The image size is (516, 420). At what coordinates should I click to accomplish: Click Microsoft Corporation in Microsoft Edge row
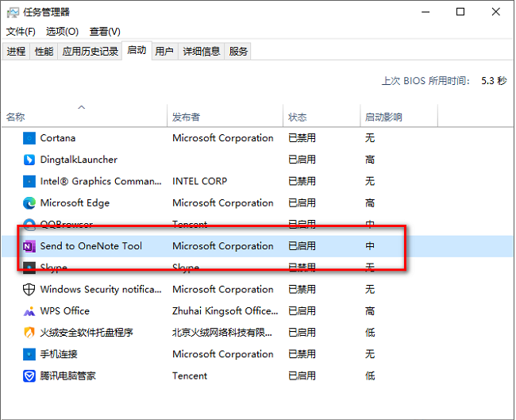pos(223,203)
